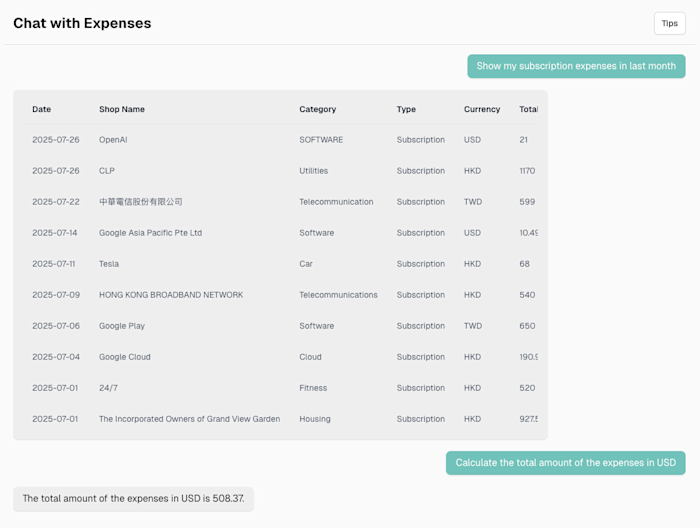The height and width of the screenshot is (528, 700).
Task: Click the Car category cell
Action: [x=306, y=264]
